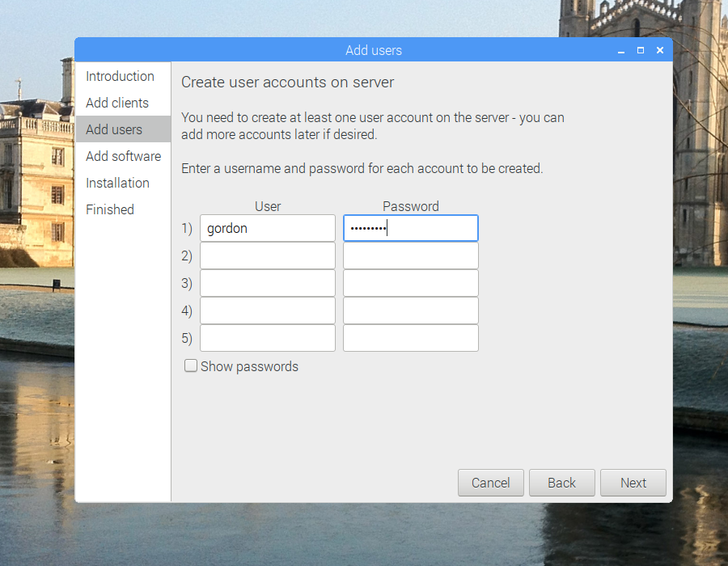
Task: Click the Next button
Action: 633,483
